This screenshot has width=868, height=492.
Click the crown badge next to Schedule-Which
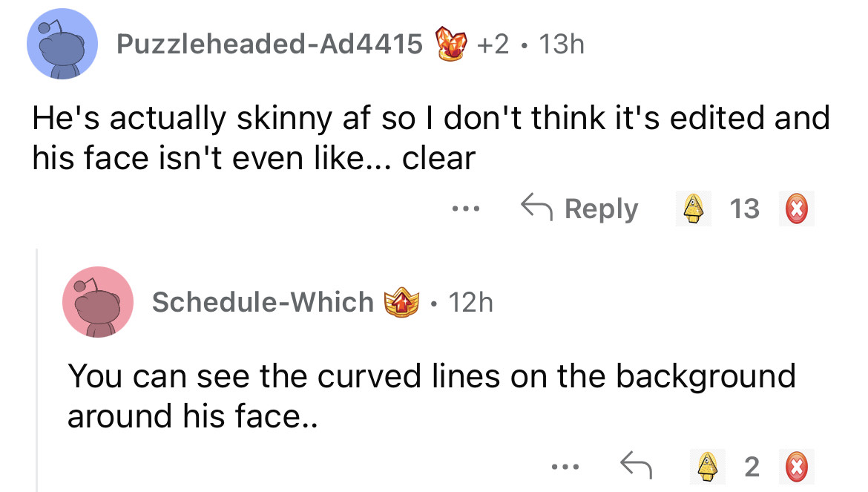pyautogui.click(x=395, y=302)
